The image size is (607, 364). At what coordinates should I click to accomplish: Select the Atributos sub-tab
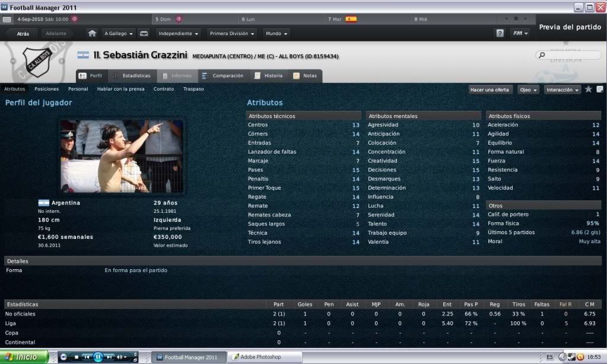click(x=15, y=89)
